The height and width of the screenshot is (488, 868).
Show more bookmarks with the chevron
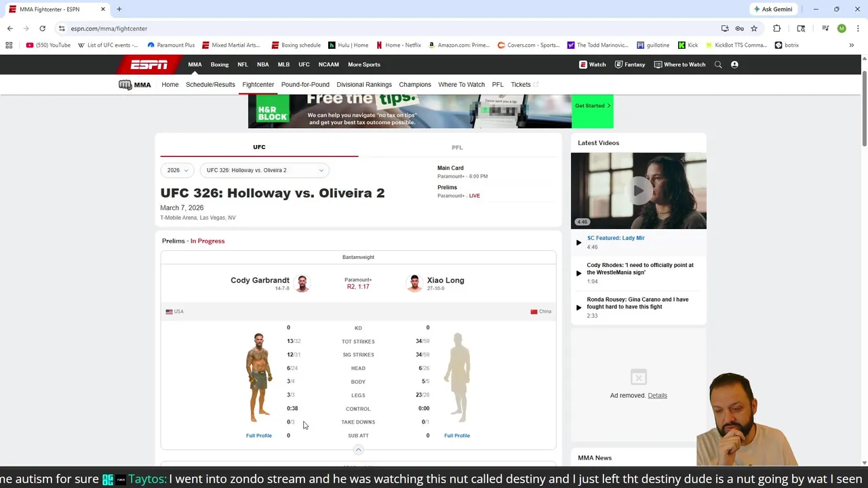click(x=851, y=45)
